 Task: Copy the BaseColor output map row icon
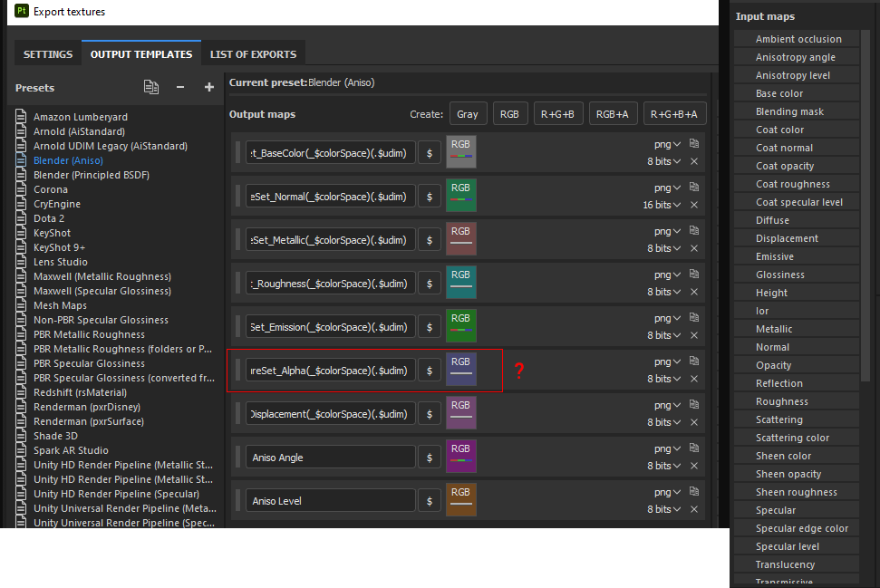tap(694, 144)
